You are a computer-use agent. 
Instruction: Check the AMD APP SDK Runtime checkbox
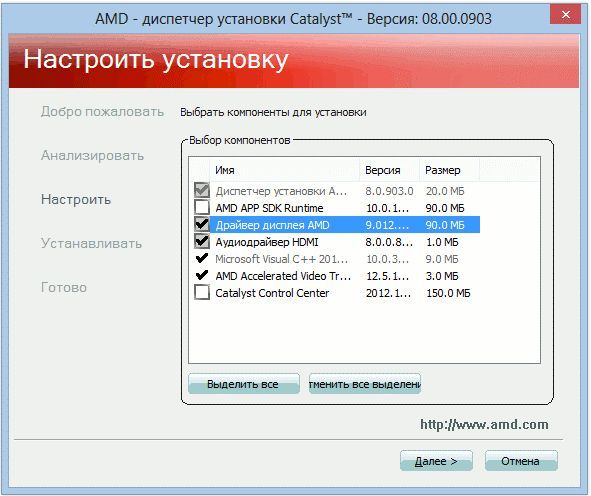tap(202, 207)
